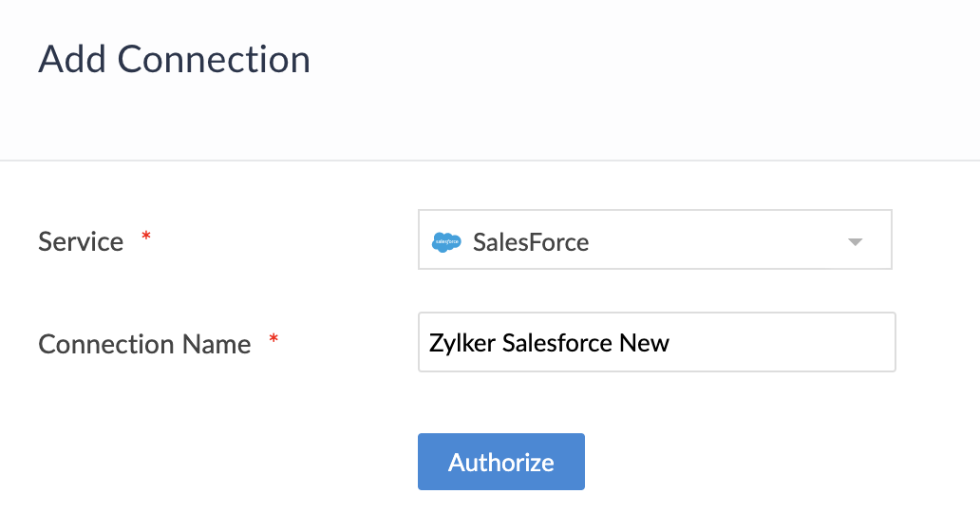The image size is (980, 532).
Task: Click the empty right side of name input
Action: pyautogui.click(x=782, y=342)
